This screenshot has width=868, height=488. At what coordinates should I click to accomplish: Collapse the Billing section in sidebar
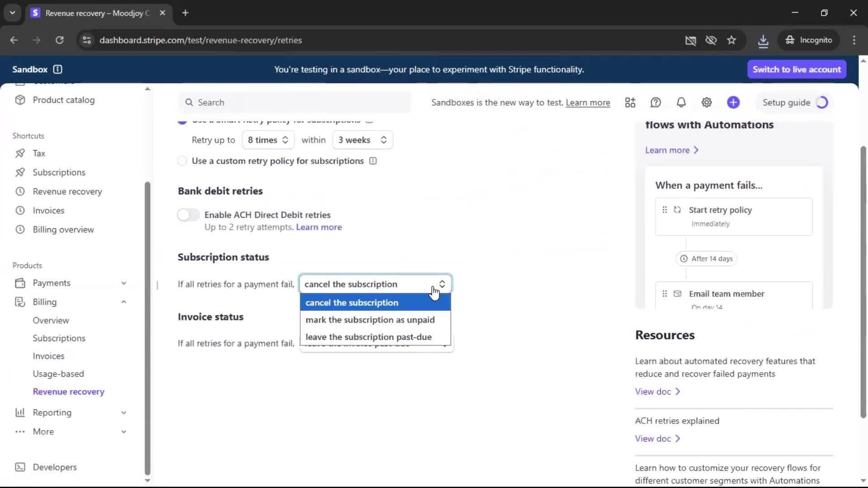(x=123, y=302)
